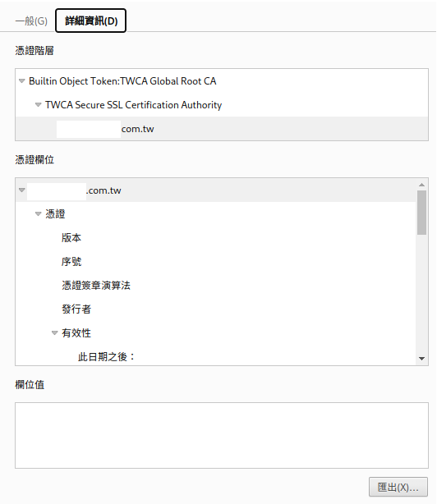
Task: Click the scroll up arrow of fields list
Action: (421, 185)
